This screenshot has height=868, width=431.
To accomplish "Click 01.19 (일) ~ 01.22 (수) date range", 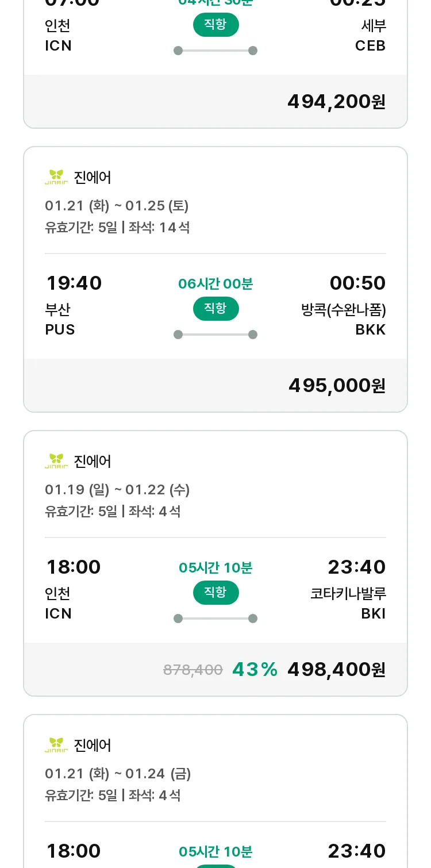I will pyautogui.click(x=117, y=490).
